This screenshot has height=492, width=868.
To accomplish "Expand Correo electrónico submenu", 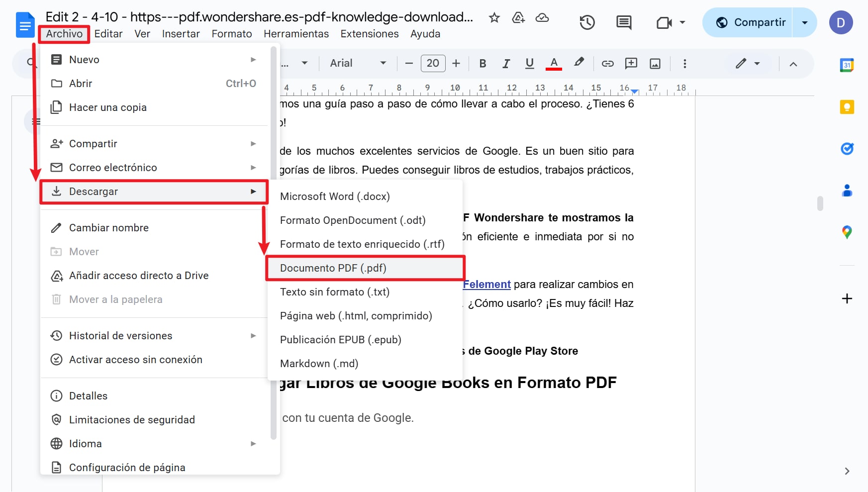I will pos(154,168).
